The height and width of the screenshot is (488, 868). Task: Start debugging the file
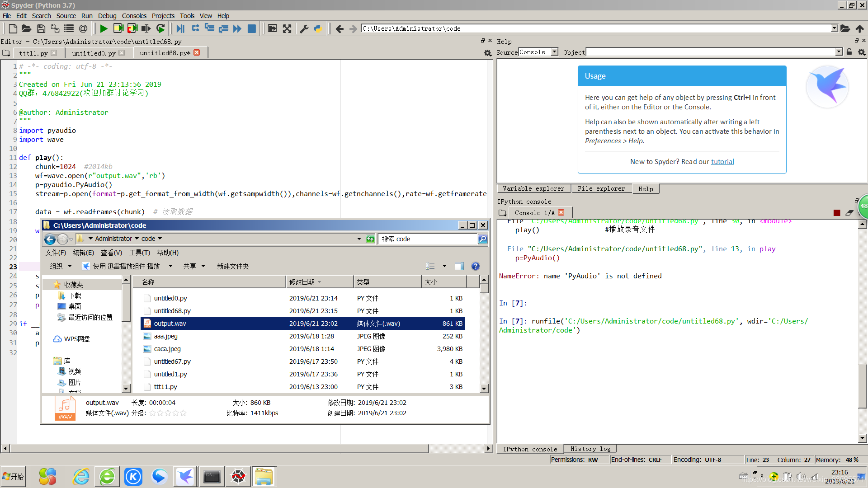point(180,28)
